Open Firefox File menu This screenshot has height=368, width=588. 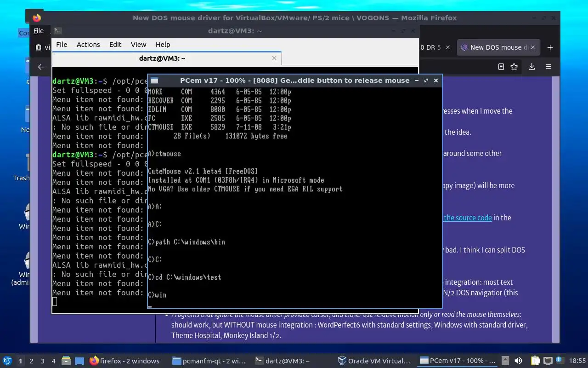pos(39,31)
